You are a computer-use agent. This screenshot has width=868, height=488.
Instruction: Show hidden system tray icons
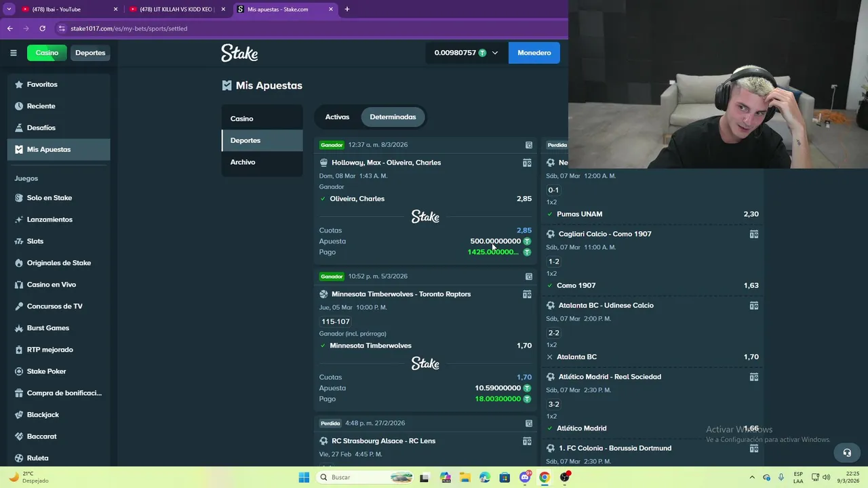click(x=752, y=477)
